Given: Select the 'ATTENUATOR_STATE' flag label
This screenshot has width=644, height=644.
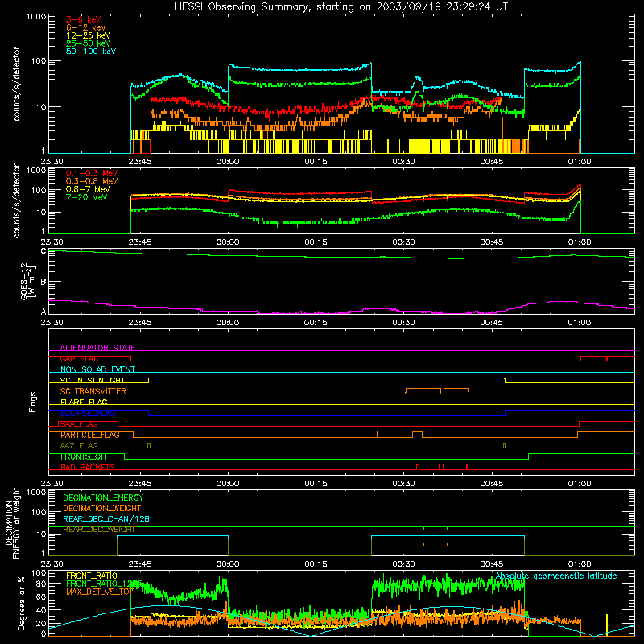Looking at the screenshot, I should pos(97,348).
